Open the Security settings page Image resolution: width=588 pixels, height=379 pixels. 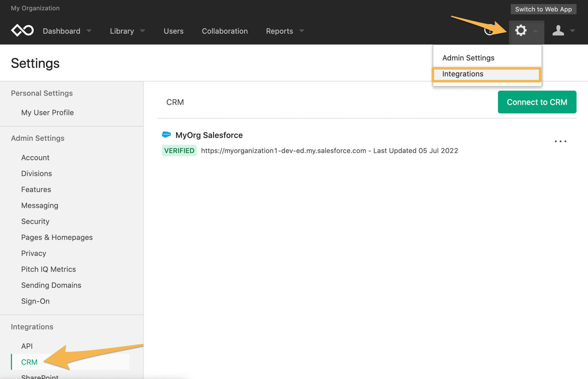pyautogui.click(x=35, y=221)
